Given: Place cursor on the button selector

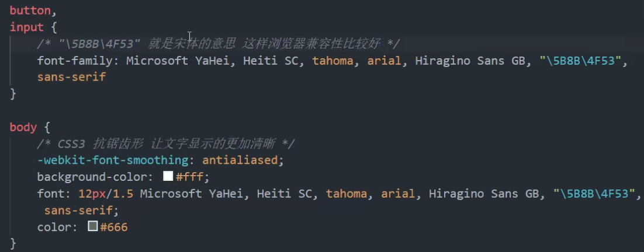Looking at the screenshot, I should coord(30,10).
